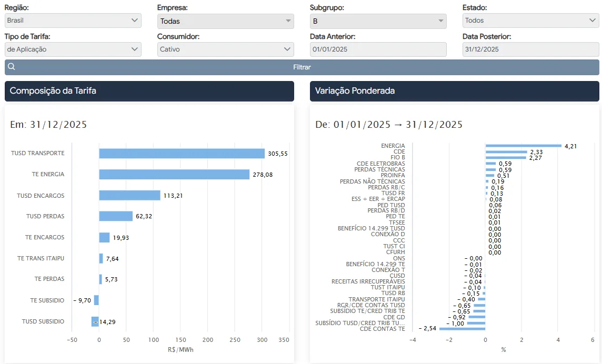Image resolution: width=602 pixels, height=364 pixels.
Task: Click the TUSD ENCARGOS bar valued 113,21
Action: 129,195
